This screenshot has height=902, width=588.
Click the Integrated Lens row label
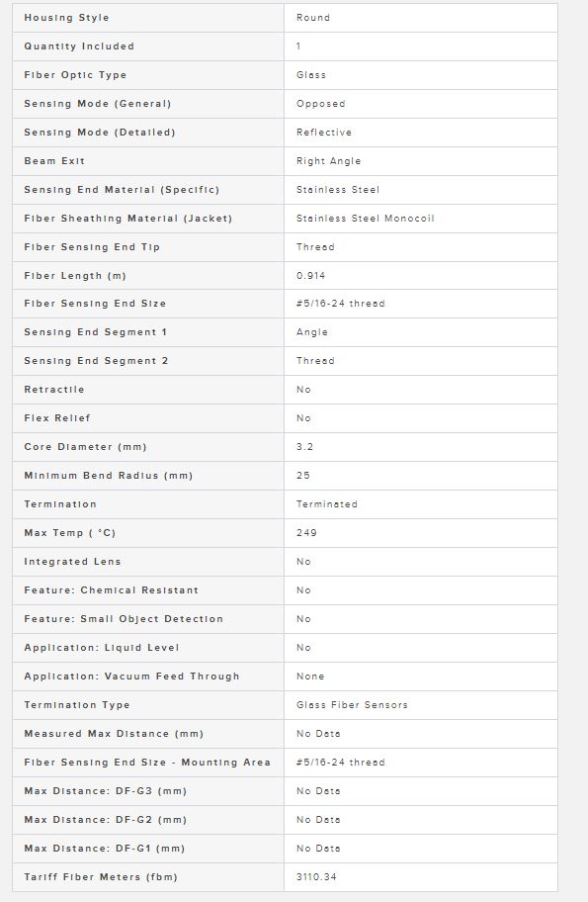[72, 562]
